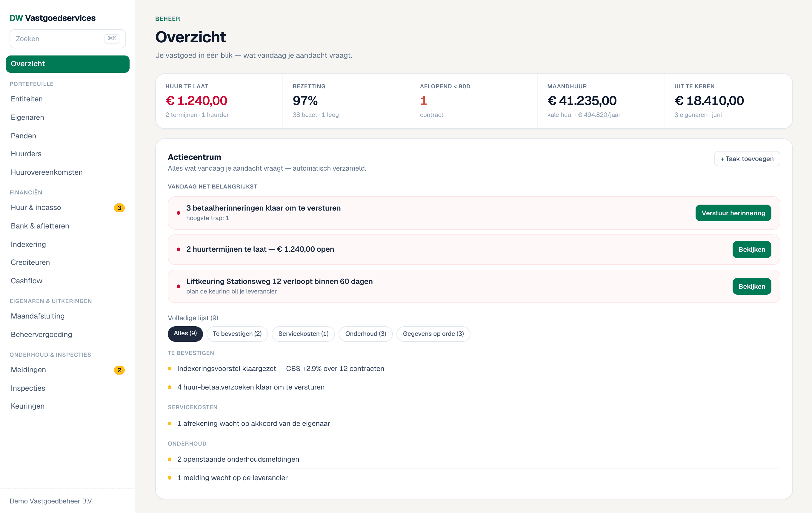Open Huur & incasso page

coord(67,208)
